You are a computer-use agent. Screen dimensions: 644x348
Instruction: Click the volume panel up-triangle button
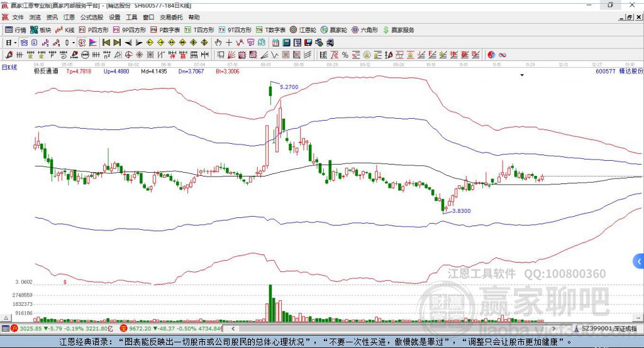coord(6,318)
